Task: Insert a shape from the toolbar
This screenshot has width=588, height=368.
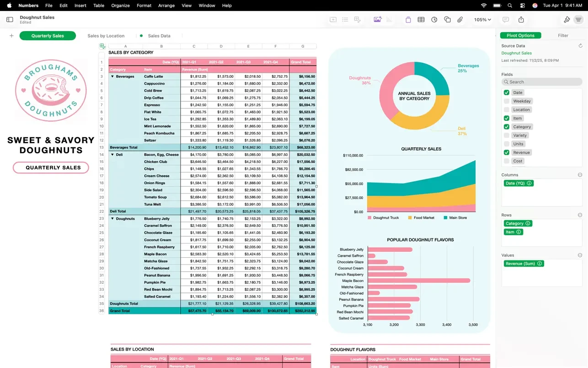Action: (448, 20)
